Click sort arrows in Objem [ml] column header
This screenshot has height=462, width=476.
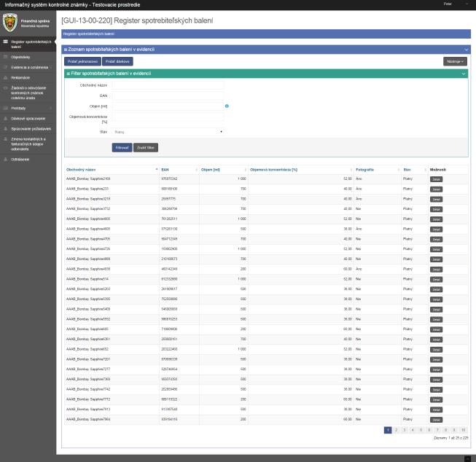[246, 170]
